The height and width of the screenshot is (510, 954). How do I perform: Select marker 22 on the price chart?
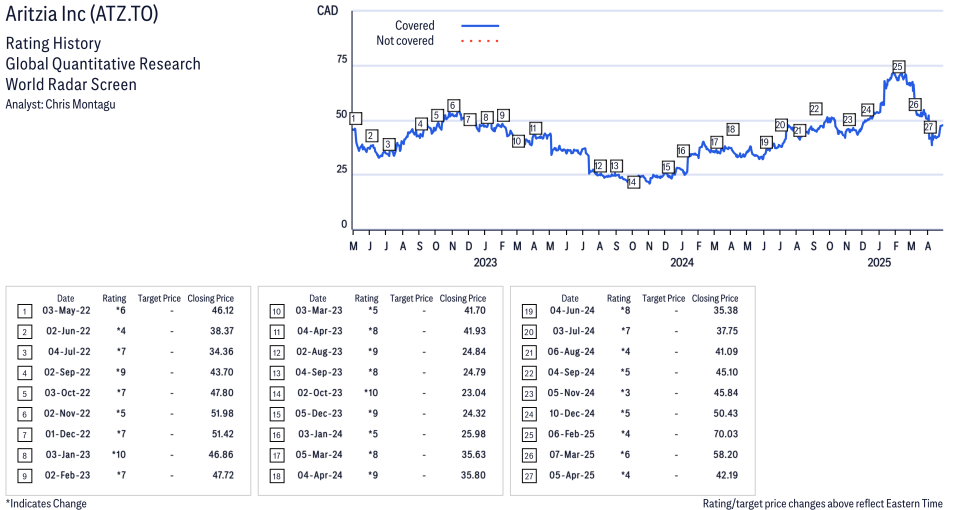(815, 109)
